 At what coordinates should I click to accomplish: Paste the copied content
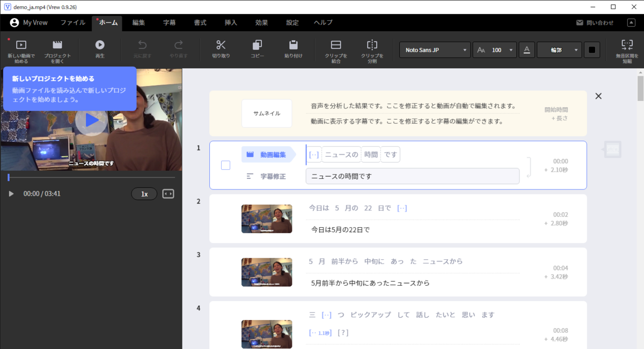click(x=293, y=49)
